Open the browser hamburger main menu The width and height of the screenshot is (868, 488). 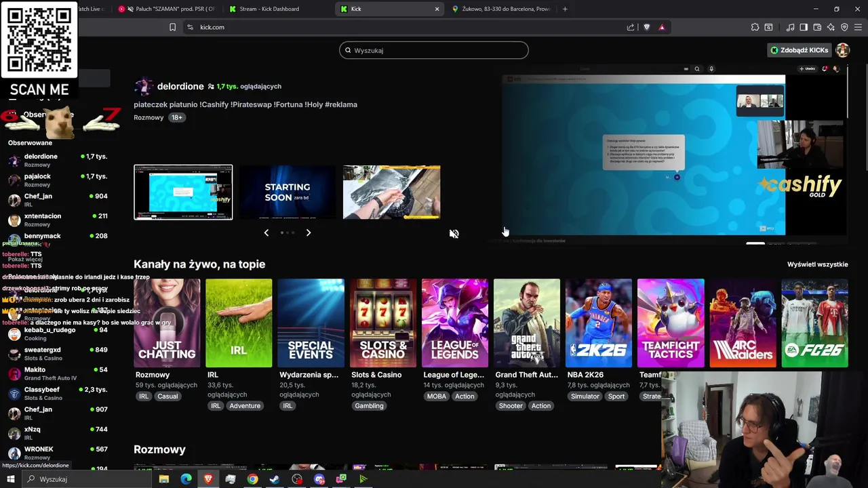858,27
